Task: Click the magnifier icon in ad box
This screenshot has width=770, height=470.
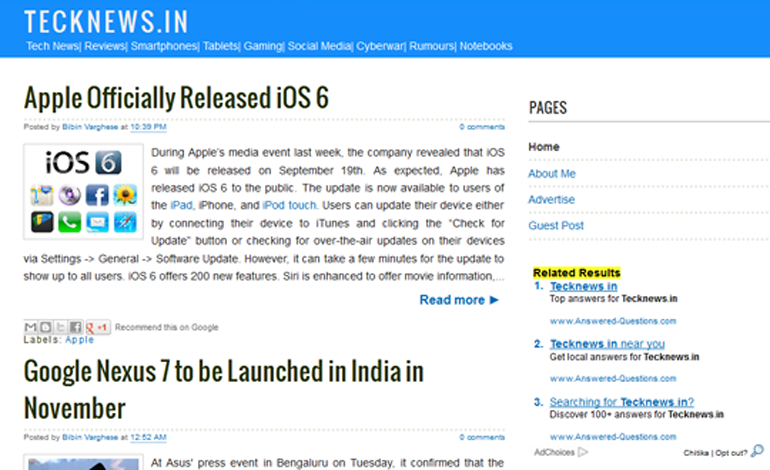Action: tap(758, 451)
